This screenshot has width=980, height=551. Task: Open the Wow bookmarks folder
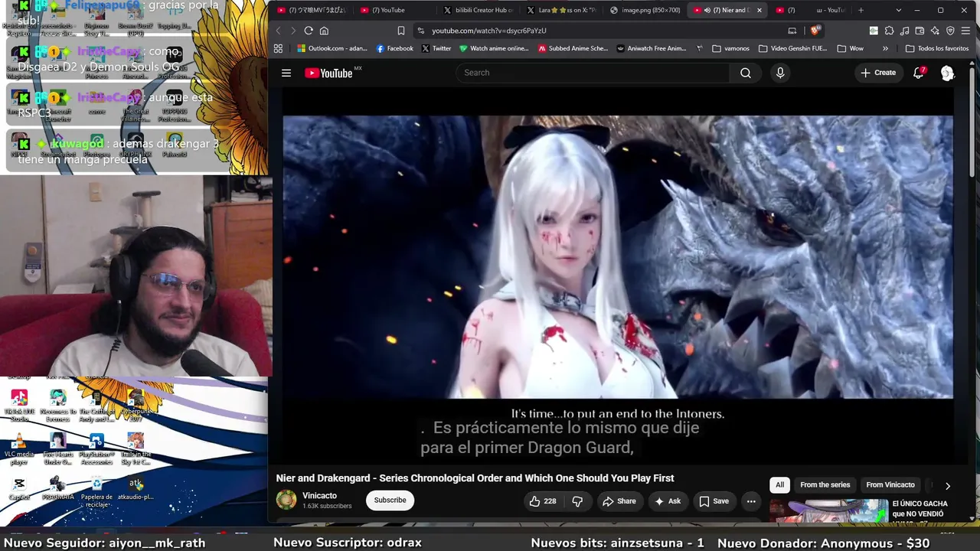pyautogui.click(x=851, y=48)
